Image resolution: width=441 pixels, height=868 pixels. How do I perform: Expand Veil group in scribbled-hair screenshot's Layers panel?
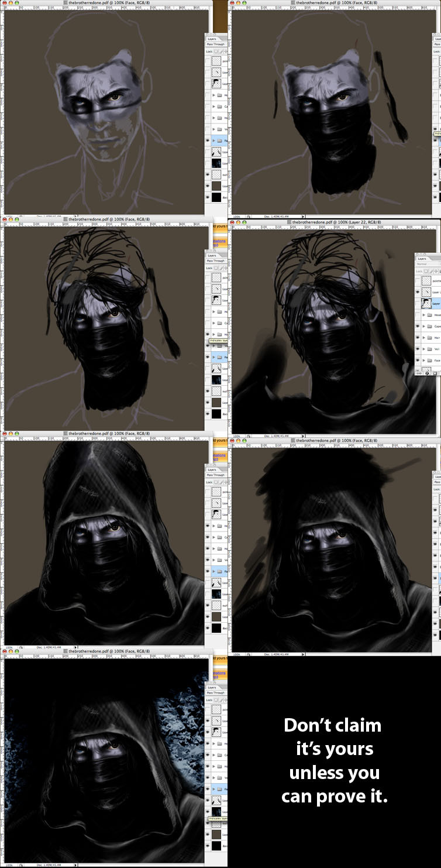[214, 346]
